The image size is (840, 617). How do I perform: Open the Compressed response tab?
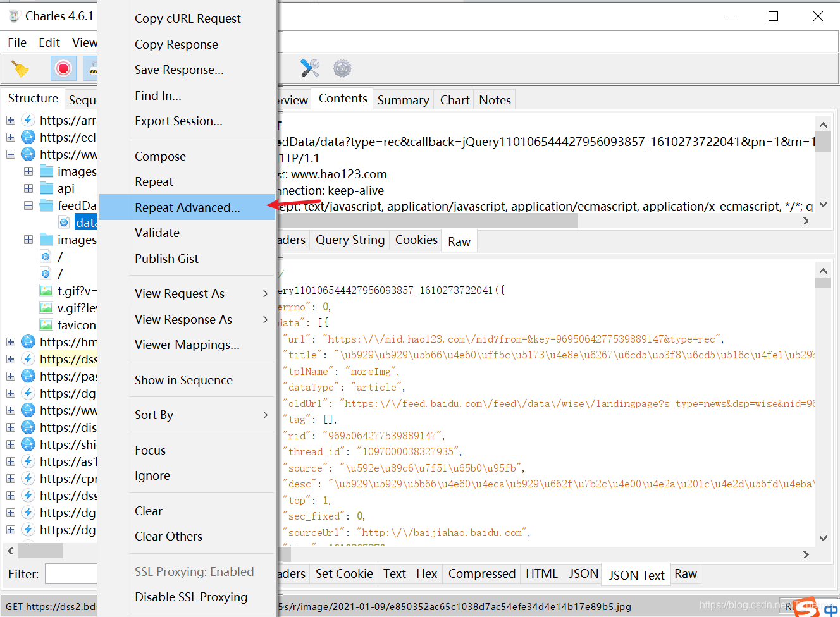tap(481, 574)
